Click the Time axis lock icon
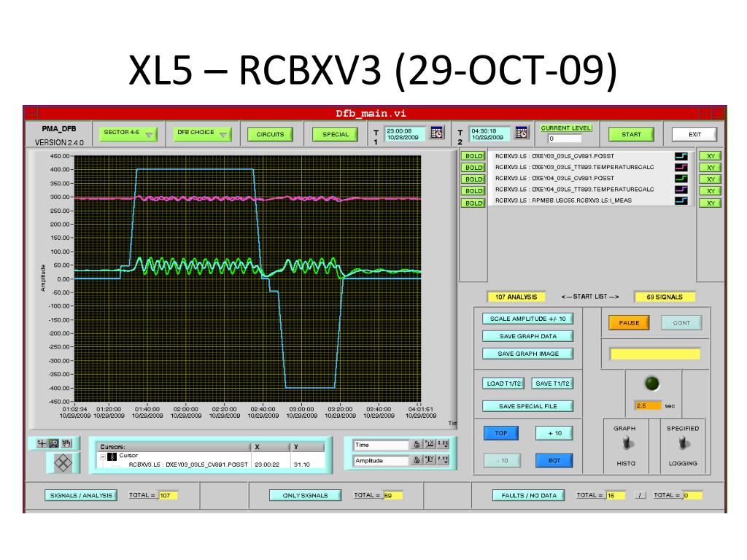Image resolution: width=747 pixels, height=560 pixels. 417,444
